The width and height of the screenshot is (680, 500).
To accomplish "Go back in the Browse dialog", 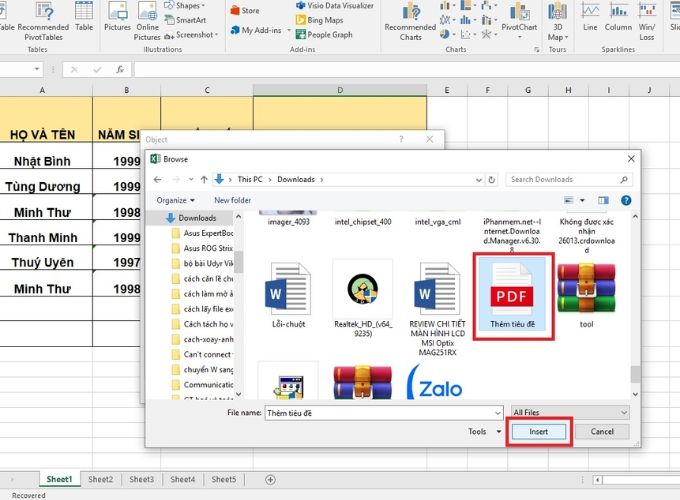I will coord(157,180).
